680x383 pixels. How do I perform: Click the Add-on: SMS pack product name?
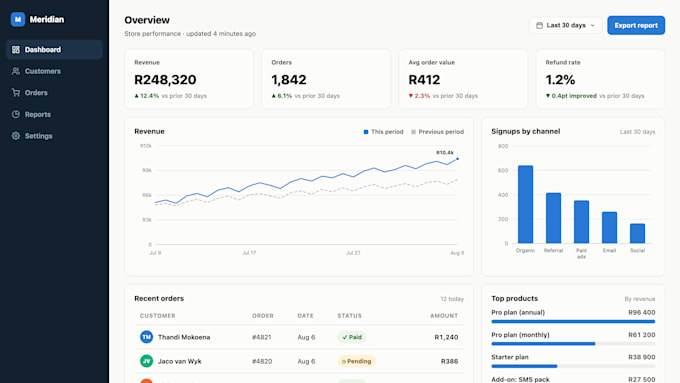click(x=520, y=380)
